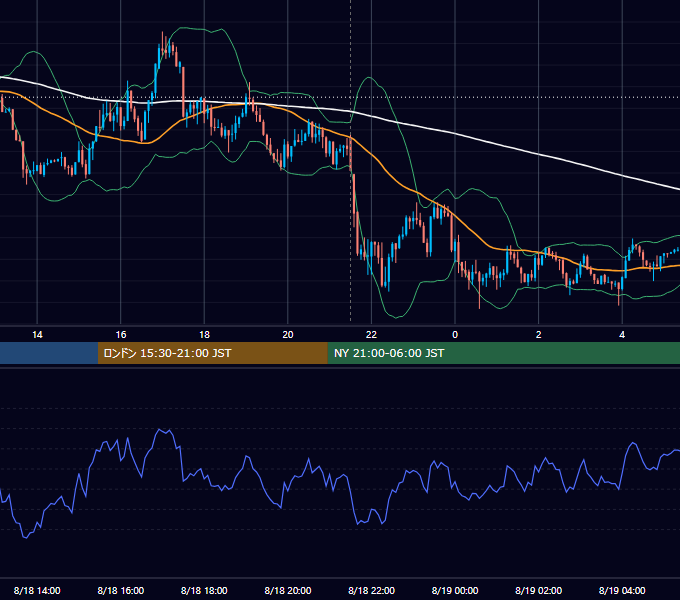Click the '18' hour label on price chart axis
This screenshot has height=600, width=680.
204,335
